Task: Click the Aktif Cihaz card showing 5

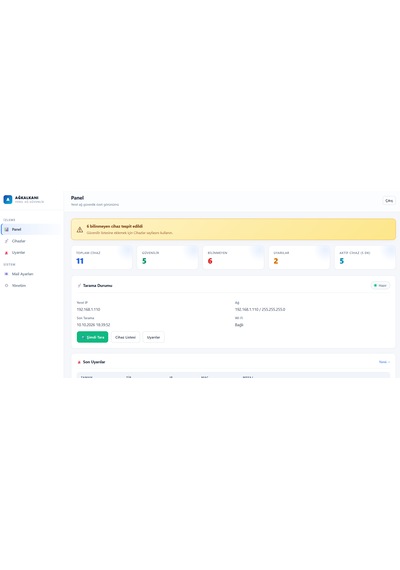Action: click(365, 257)
